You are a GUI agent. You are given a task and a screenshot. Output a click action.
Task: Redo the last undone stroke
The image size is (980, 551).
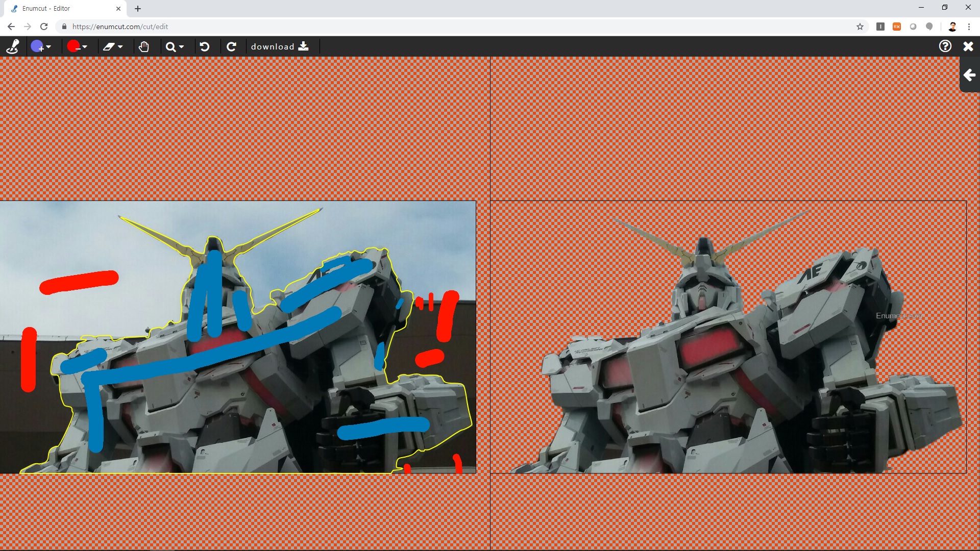pyautogui.click(x=231, y=46)
